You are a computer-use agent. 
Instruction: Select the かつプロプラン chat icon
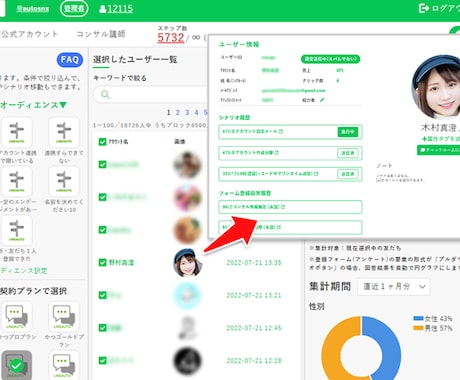click(16, 317)
